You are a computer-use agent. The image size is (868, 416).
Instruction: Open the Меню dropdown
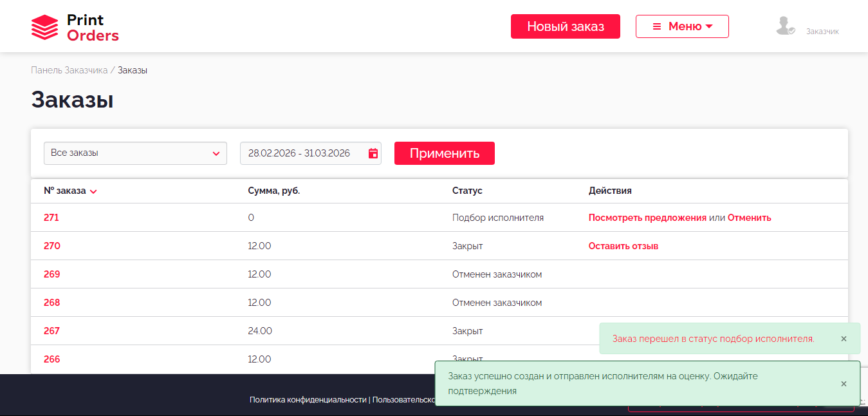(x=682, y=26)
